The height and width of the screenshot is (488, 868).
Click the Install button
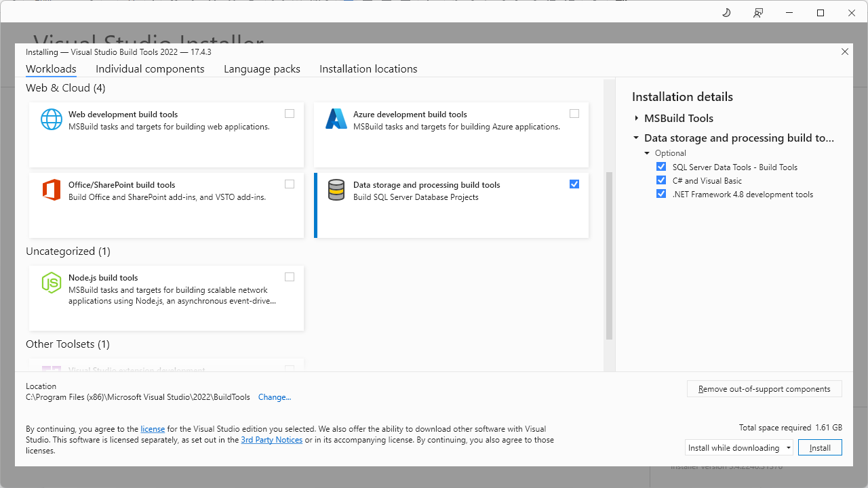click(820, 448)
